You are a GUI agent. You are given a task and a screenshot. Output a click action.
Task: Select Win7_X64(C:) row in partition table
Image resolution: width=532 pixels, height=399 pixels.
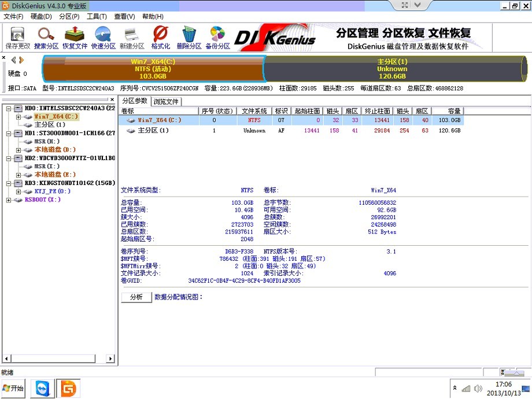(x=291, y=120)
